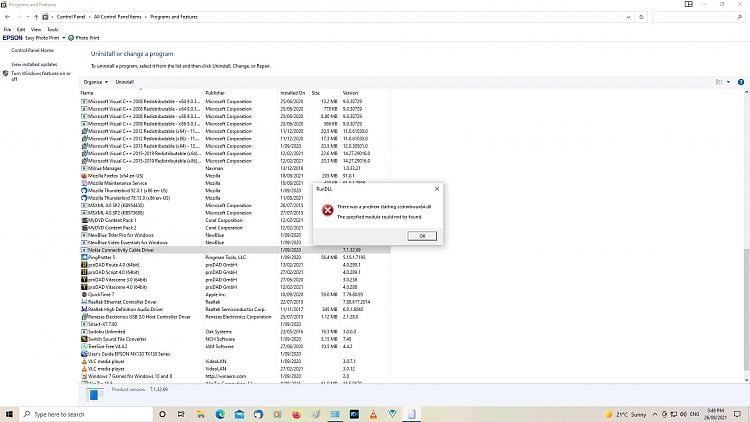Select proDAD Route 4.0 (64bit) icon
Viewport: 750px width, 422px height.
pos(84,265)
